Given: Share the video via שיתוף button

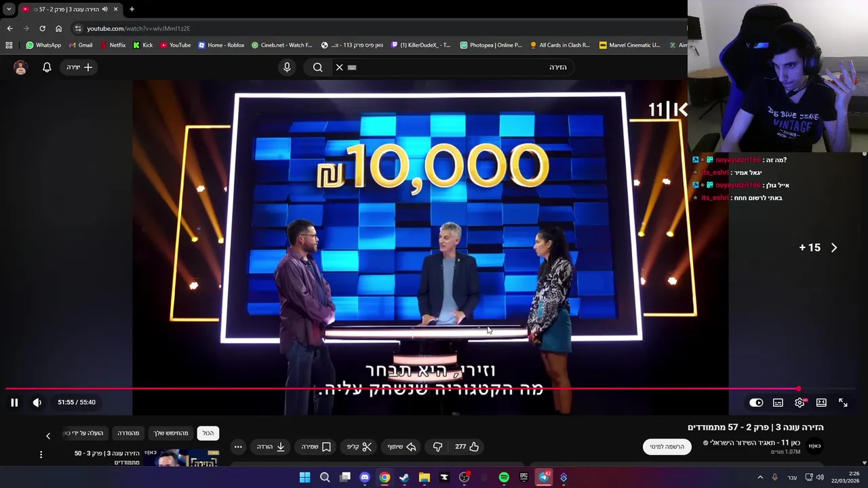Looking at the screenshot, I should [401, 447].
